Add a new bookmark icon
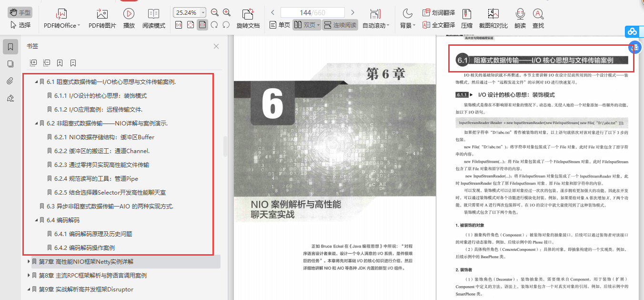Screen dimensions: 644x300 tap(60, 62)
